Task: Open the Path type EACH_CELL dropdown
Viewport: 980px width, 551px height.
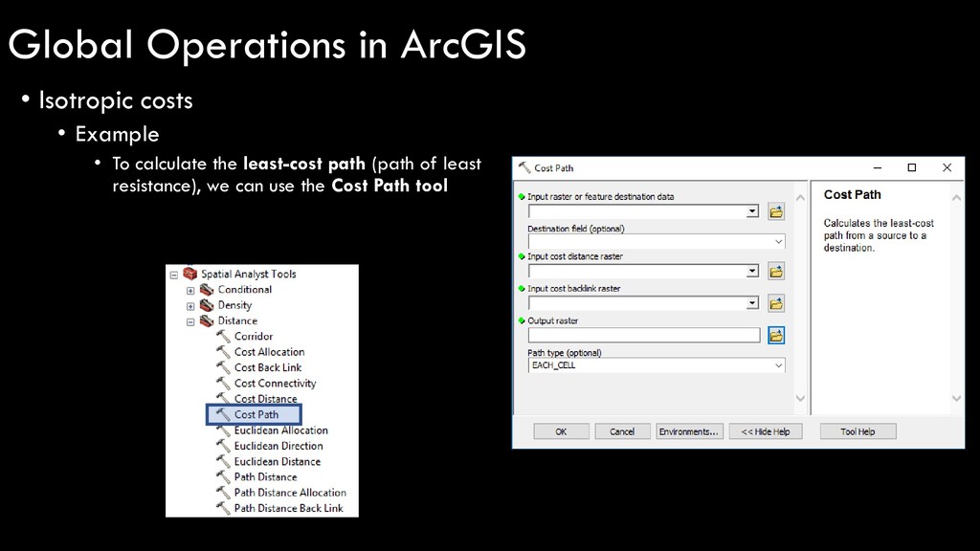Action: point(778,365)
